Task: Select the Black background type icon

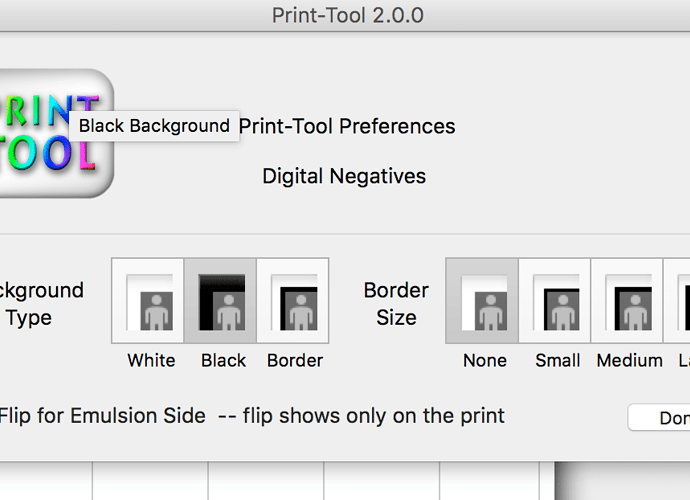Action: point(221,294)
